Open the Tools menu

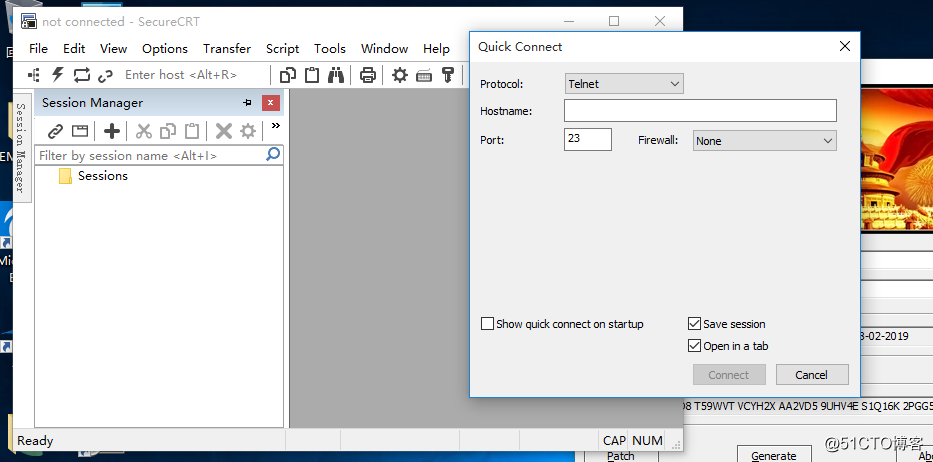tap(330, 49)
